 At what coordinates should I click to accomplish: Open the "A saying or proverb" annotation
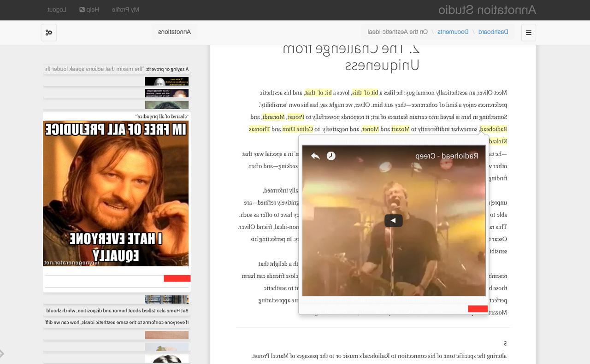(x=117, y=69)
